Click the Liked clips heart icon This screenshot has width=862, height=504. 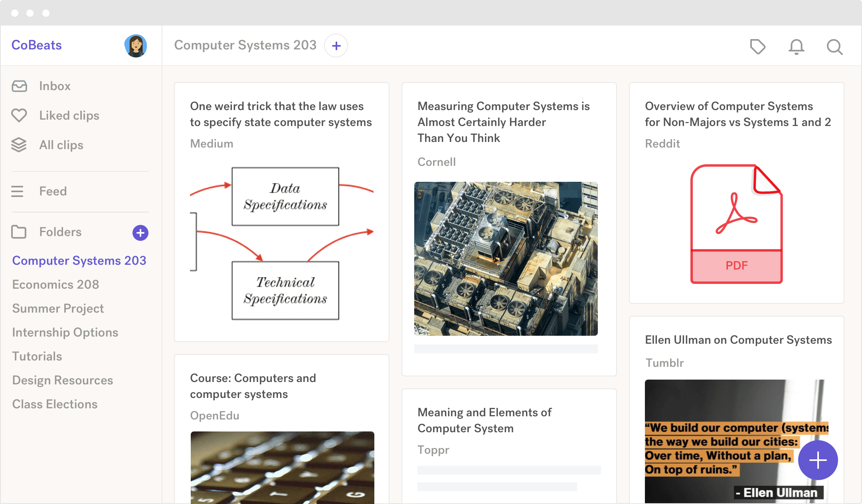pyautogui.click(x=19, y=116)
